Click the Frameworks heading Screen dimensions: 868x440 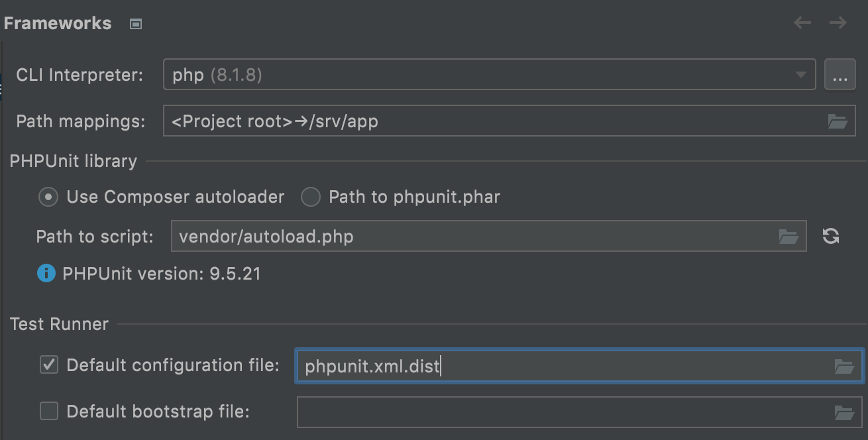point(58,23)
